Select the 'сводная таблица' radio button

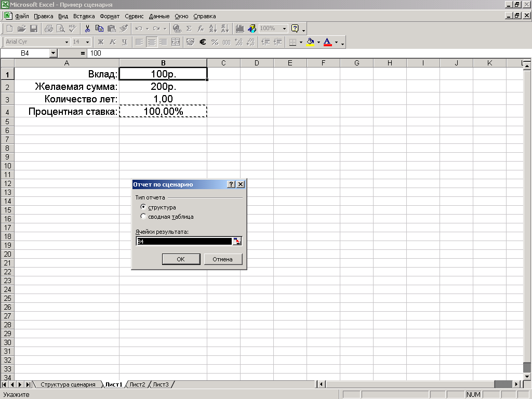coord(143,216)
